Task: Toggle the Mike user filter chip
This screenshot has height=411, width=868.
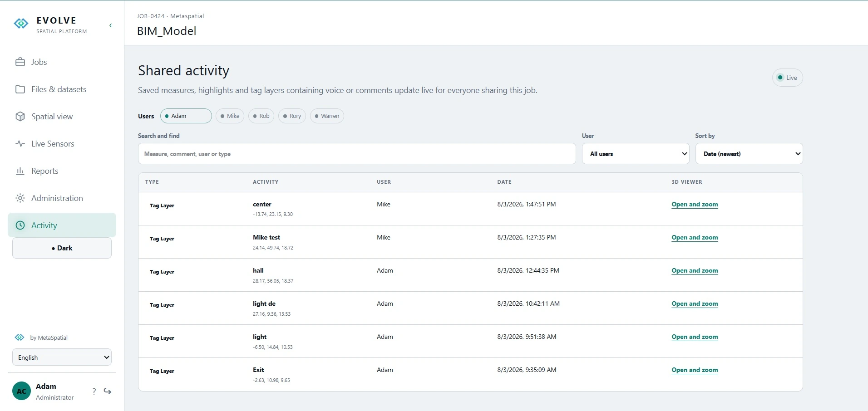Action: pyautogui.click(x=230, y=116)
